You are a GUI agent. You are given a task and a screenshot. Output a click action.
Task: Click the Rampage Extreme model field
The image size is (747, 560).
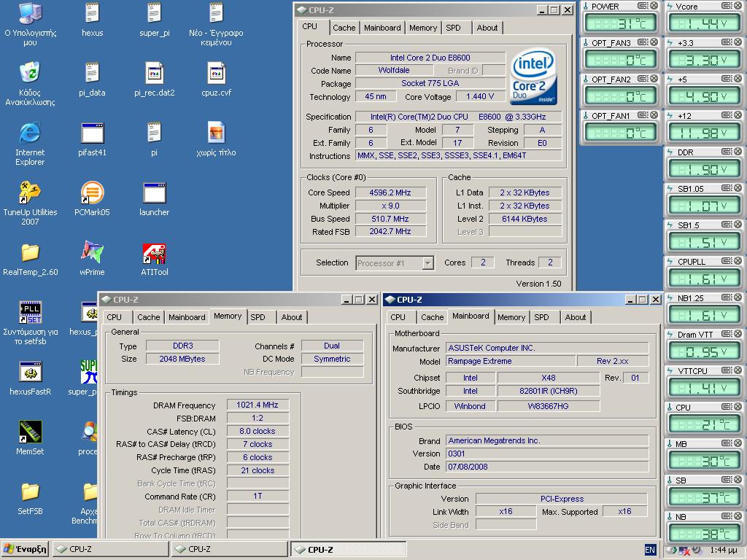click(511, 361)
